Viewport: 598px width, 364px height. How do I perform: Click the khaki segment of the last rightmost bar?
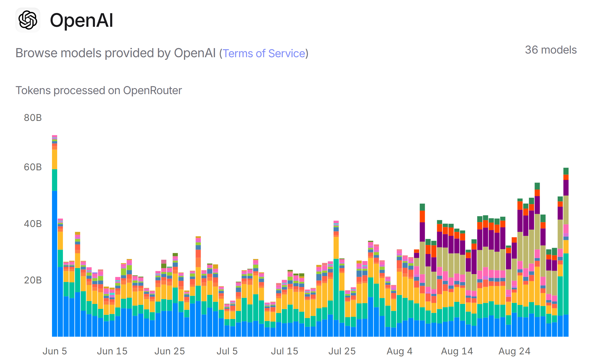coord(566,210)
